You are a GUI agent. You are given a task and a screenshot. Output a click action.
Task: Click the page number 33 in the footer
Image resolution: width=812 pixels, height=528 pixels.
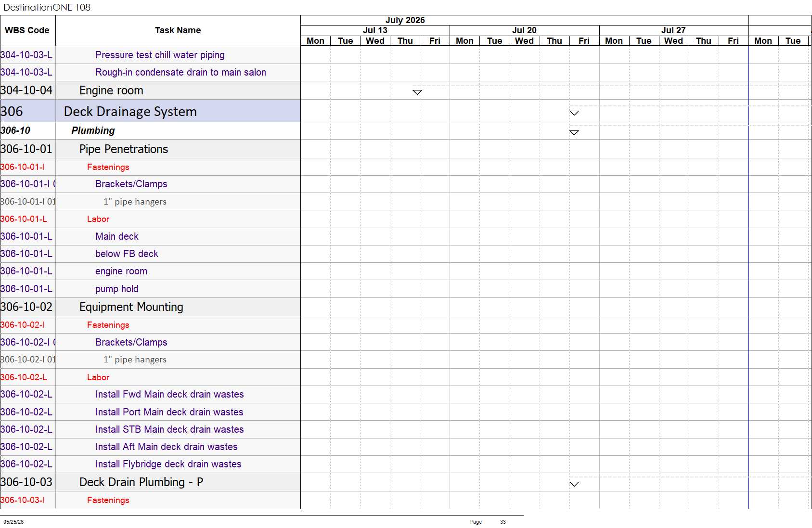click(x=503, y=522)
